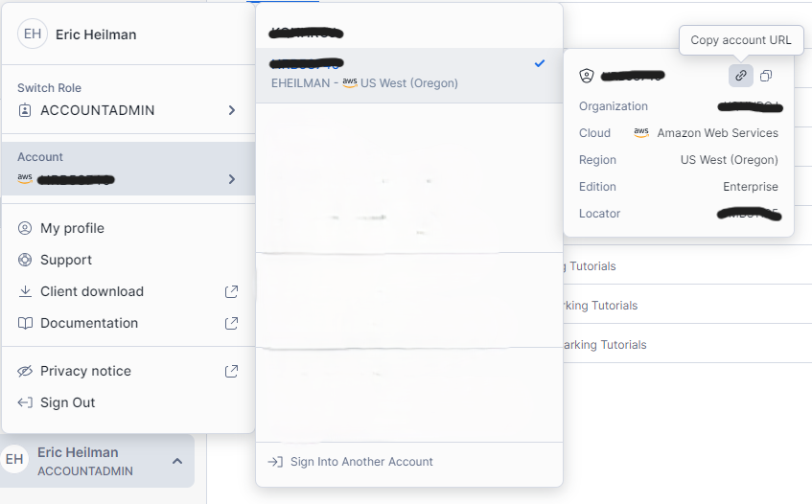The image size is (812, 504).
Task: Click the EH avatar in the bottom user bar
Action: click(15, 460)
